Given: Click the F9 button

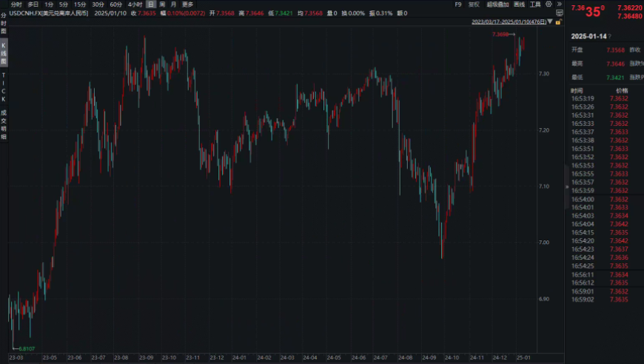Looking at the screenshot, I should click(458, 4).
